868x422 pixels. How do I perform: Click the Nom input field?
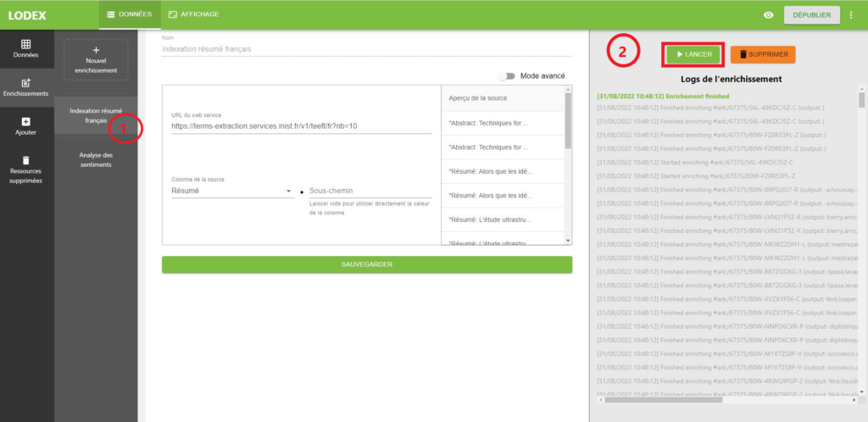pyautogui.click(x=367, y=48)
